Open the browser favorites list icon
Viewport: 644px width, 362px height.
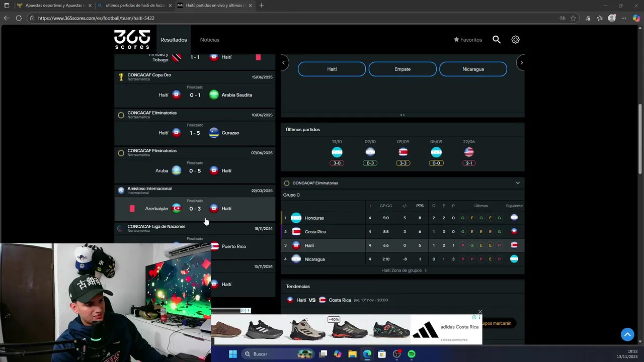(600, 18)
